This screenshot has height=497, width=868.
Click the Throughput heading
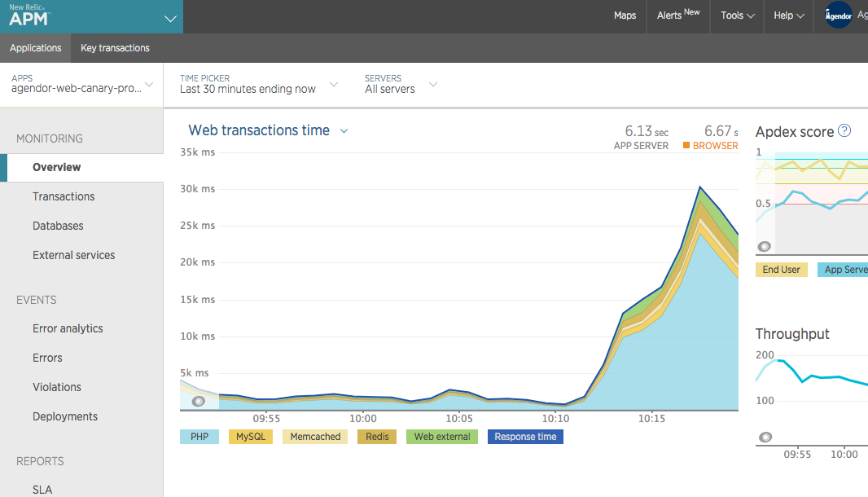coord(792,334)
